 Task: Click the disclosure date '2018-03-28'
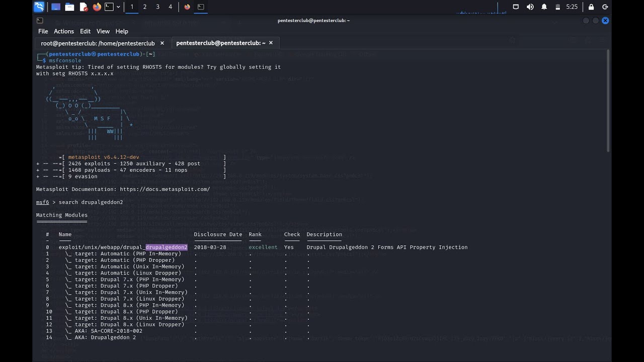(210, 247)
